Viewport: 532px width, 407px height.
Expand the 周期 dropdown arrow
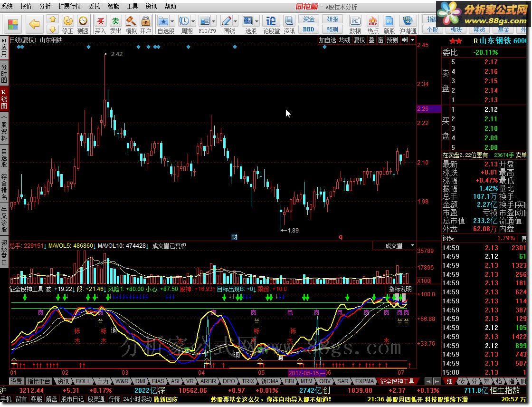click(193, 21)
